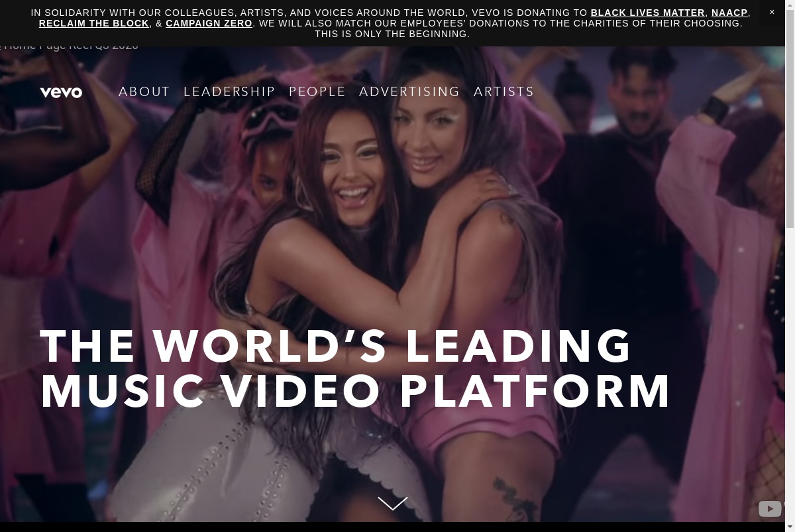Visit the Campaign Zero link
Screen dimensions: 795x532
209,23
